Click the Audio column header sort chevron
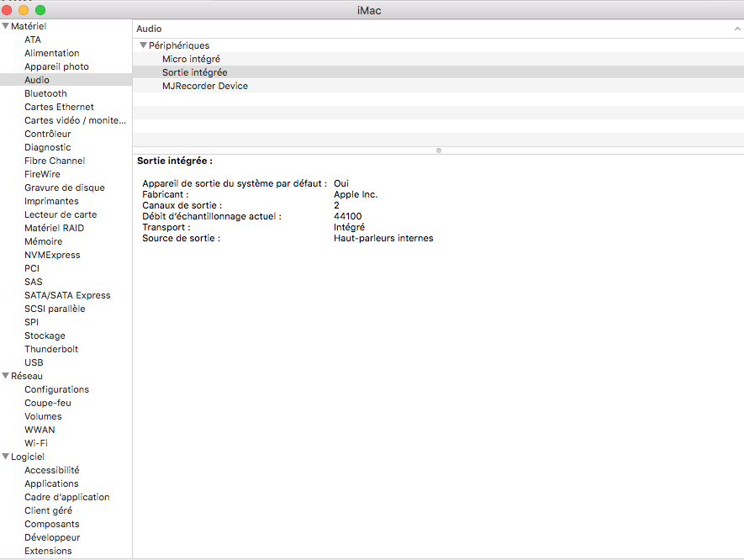This screenshot has height=560, width=744. pos(737,29)
